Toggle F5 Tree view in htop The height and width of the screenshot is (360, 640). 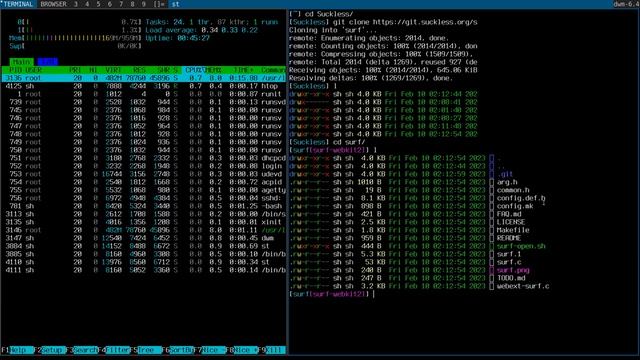pyautogui.click(x=147, y=350)
